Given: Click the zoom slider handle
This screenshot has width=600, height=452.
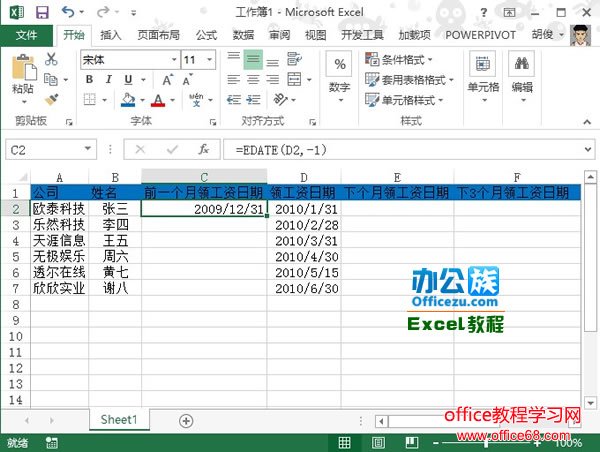Looking at the screenshot, I should point(486,443).
